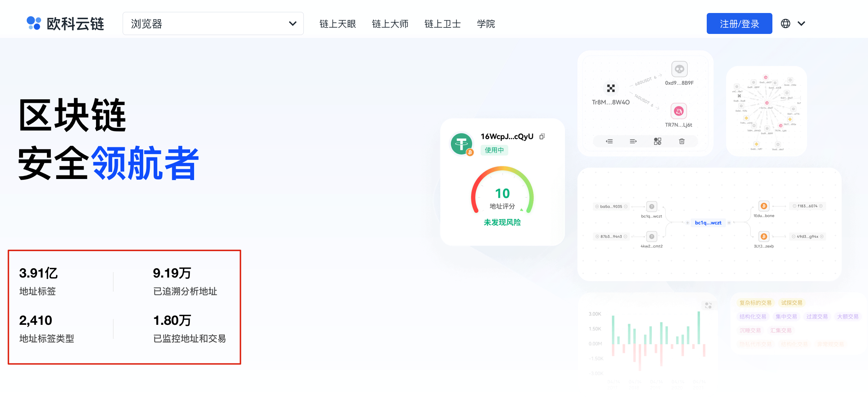Expand language chevron beside globe
868x397 pixels.
pos(801,23)
